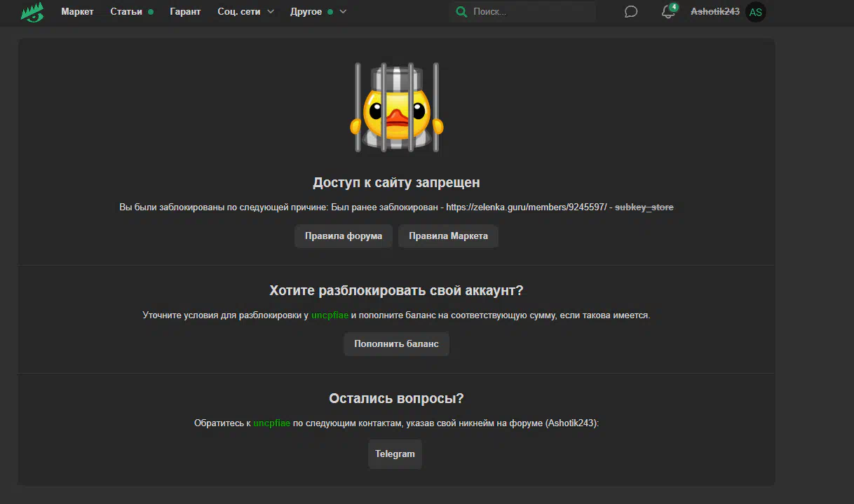Click the Доступ к сайту запрещен heading
Viewport: 854px width, 504px height.
click(x=396, y=183)
